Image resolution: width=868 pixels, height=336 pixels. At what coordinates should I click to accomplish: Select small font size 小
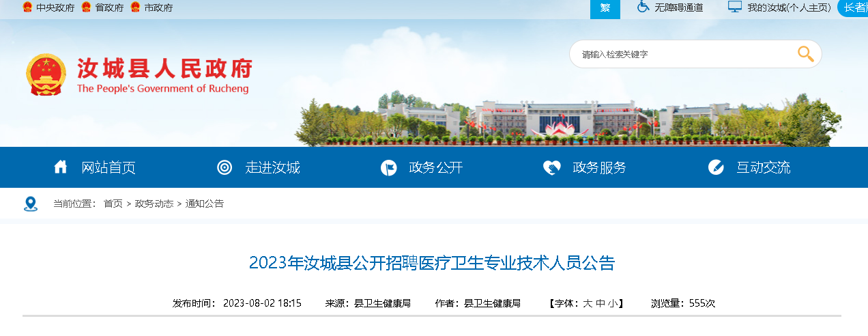pos(612,303)
